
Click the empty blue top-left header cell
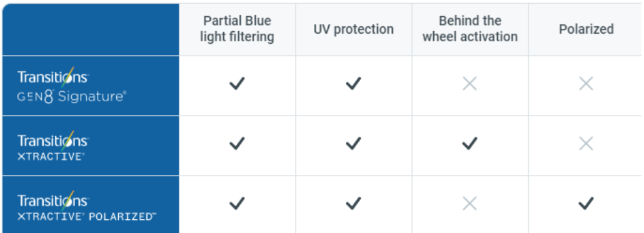click(91, 29)
